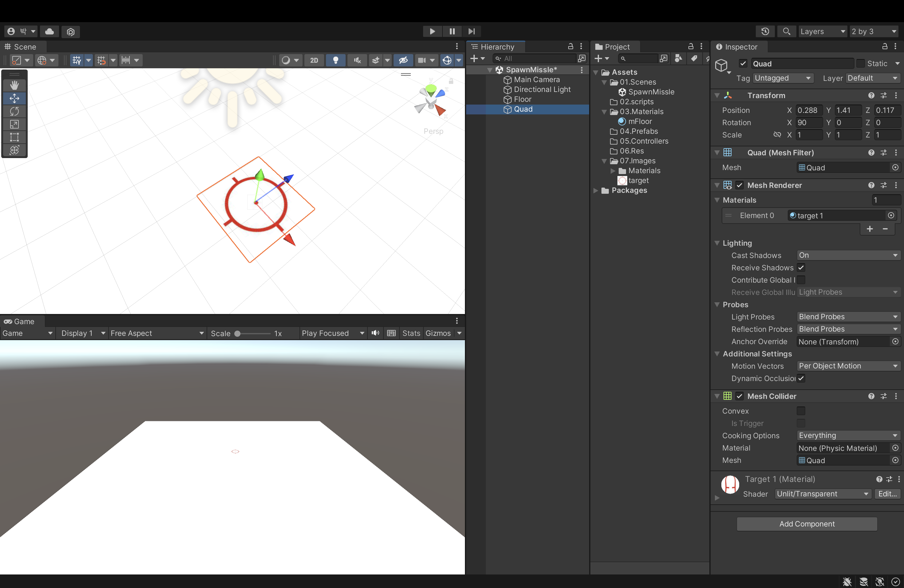The height and width of the screenshot is (588, 904).
Task: Lock the Hierarchy panel
Action: [x=570, y=46]
